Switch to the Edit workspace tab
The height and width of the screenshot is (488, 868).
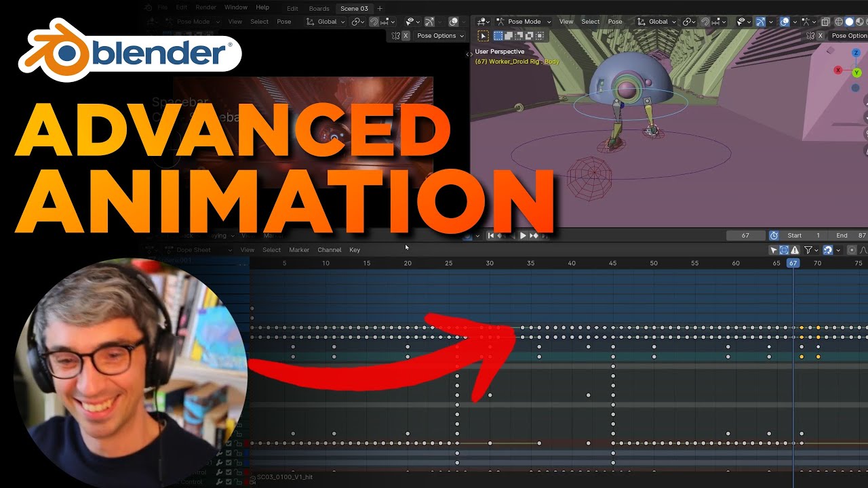[x=292, y=9]
